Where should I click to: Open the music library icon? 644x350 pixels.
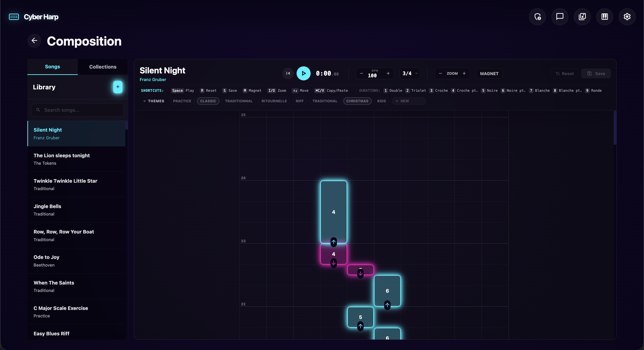click(x=582, y=17)
